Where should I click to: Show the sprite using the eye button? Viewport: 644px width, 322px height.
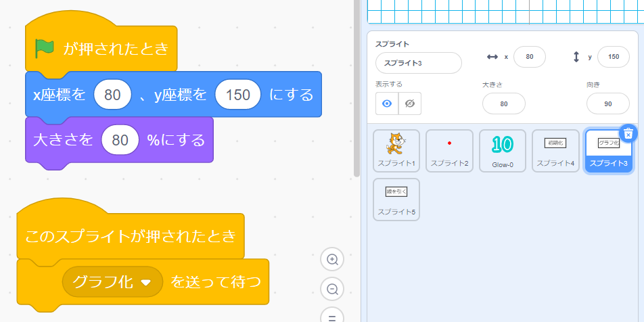click(x=387, y=103)
